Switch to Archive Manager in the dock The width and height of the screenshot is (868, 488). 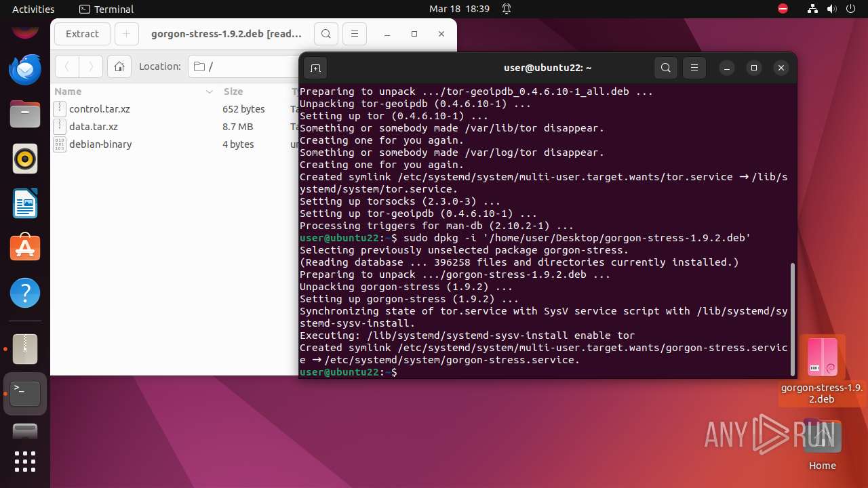point(25,349)
